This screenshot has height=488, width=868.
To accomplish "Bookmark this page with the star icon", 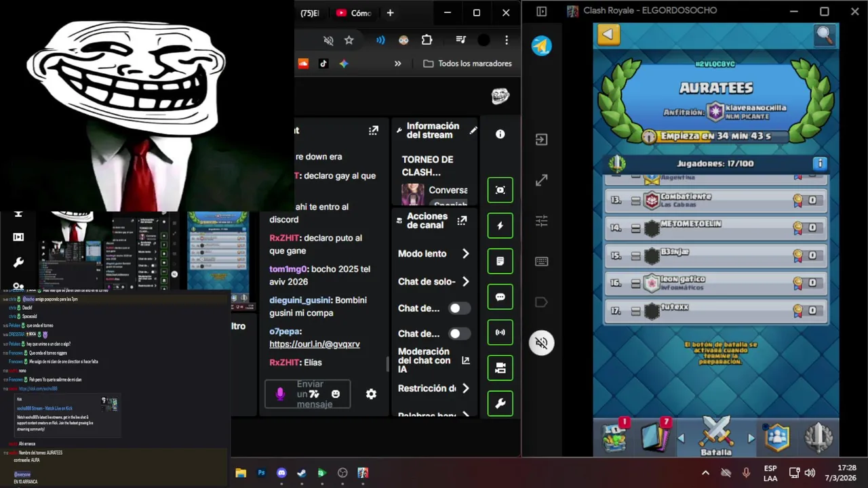I will (349, 40).
